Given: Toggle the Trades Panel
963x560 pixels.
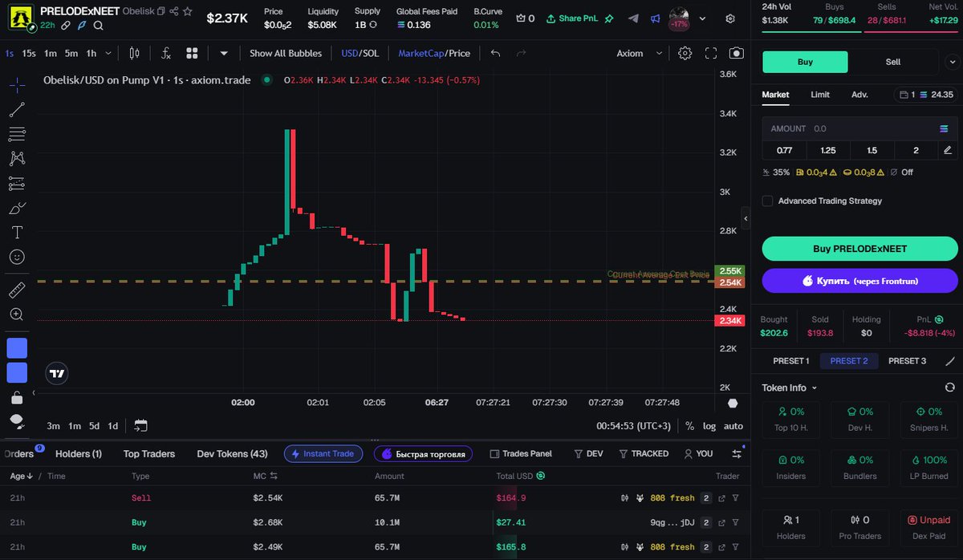Looking at the screenshot, I should [521, 454].
